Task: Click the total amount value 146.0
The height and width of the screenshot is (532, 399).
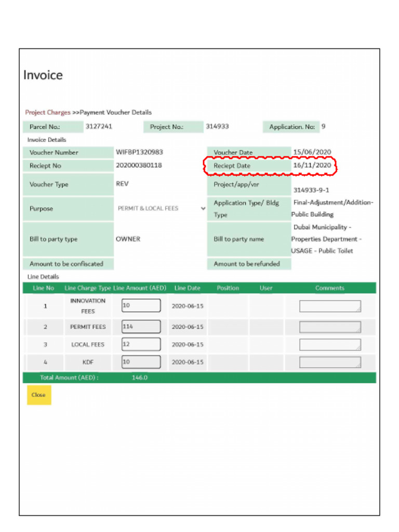Action: click(140, 378)
